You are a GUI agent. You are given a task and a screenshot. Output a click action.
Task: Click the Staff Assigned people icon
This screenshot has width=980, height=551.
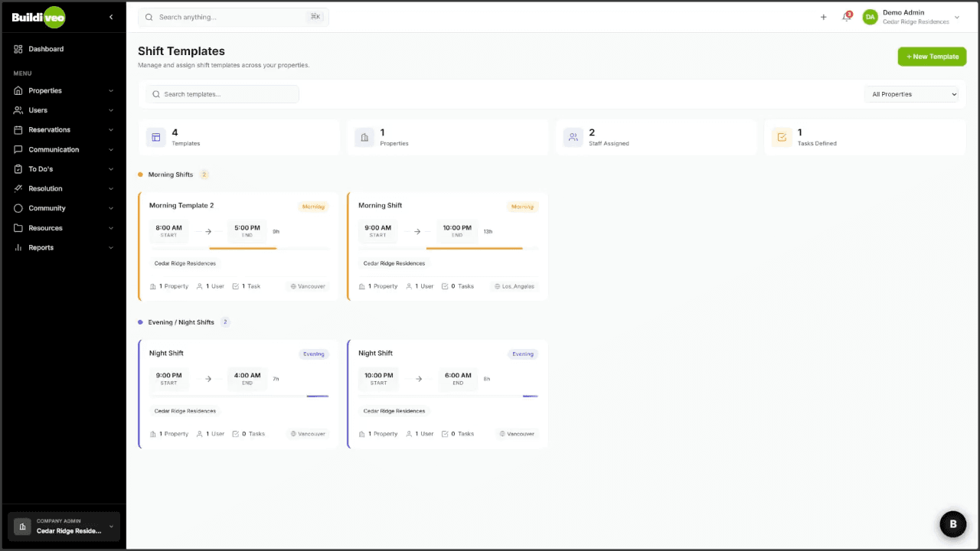click(573, 137)
